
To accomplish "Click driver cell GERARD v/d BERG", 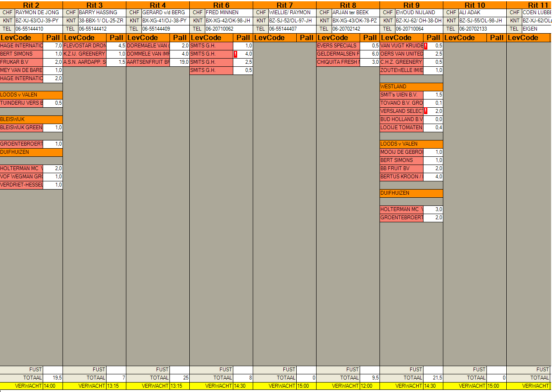I will [x=166, y=13].
